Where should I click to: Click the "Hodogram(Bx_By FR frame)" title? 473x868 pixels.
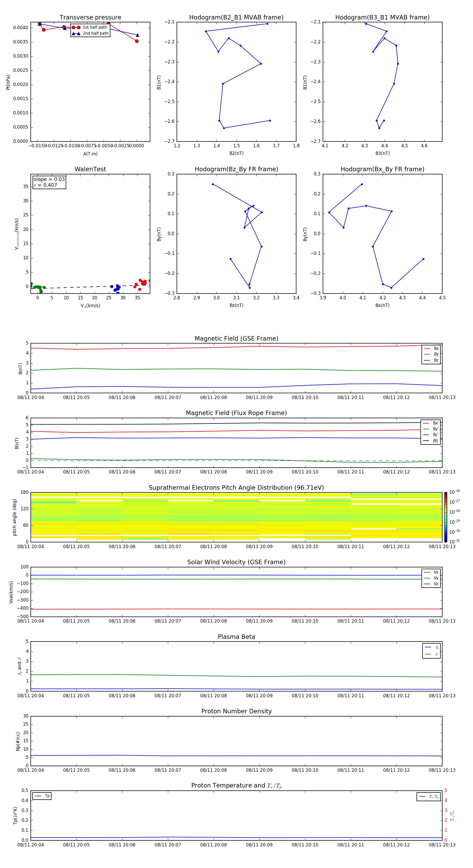[382, 169]
